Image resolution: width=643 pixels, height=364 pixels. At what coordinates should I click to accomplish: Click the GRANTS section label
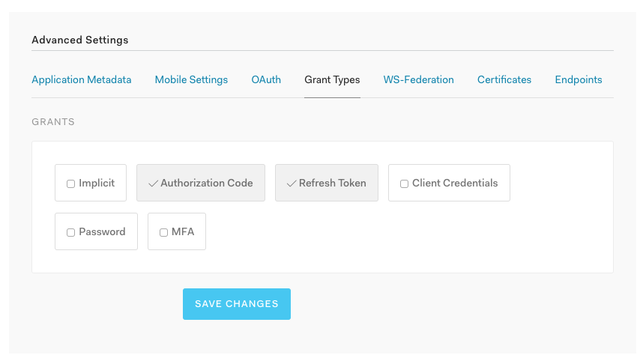[53, 121]
